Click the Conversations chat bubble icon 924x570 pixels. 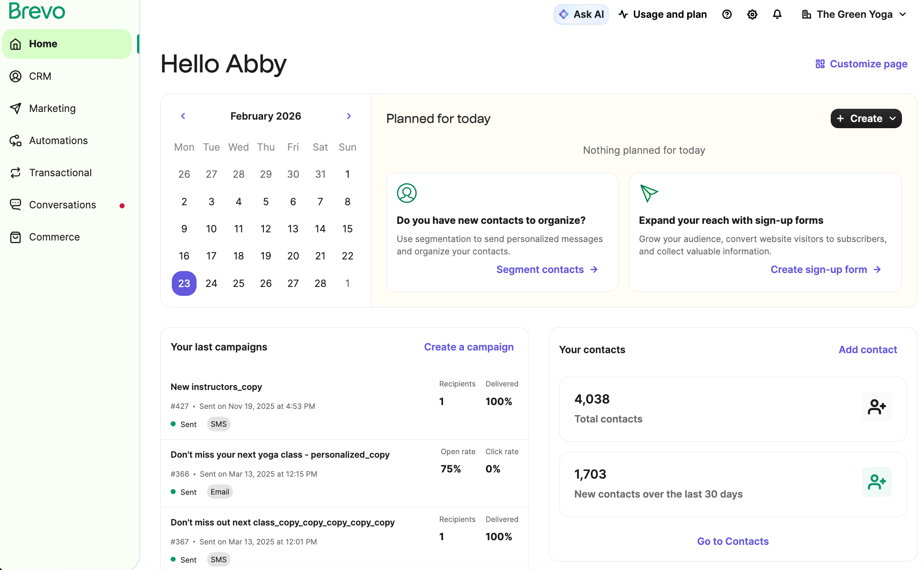[15, 204]
